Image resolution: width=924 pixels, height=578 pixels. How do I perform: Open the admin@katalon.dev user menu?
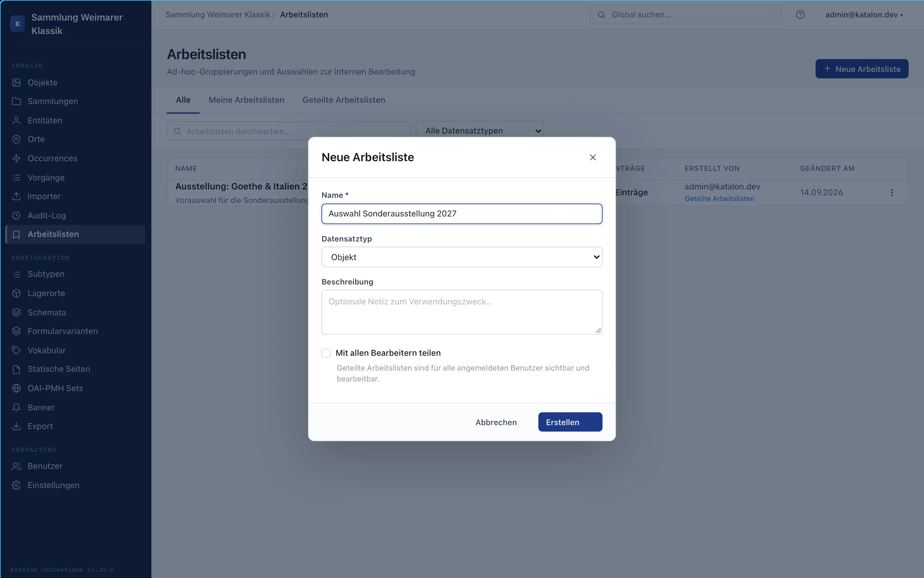864,14
